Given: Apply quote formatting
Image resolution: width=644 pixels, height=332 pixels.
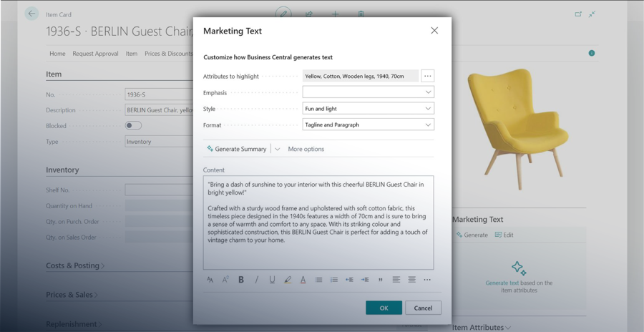Looking at the screenshot, I should click(381, 279).
